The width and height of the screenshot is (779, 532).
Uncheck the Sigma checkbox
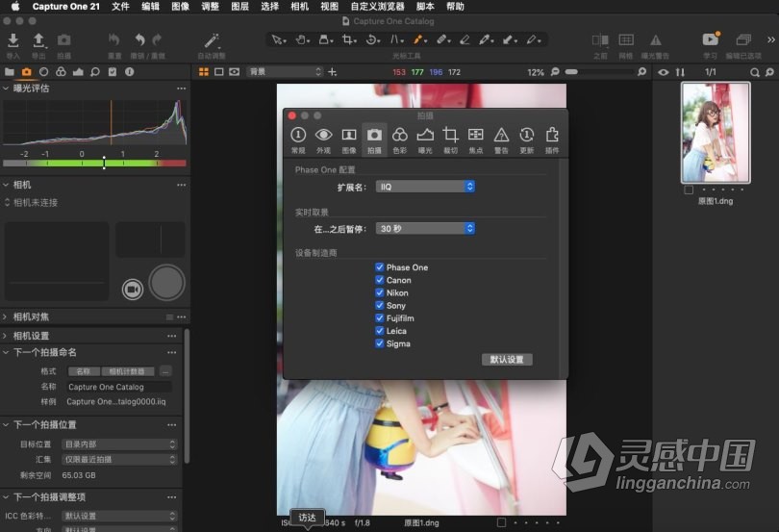(380, 343)
